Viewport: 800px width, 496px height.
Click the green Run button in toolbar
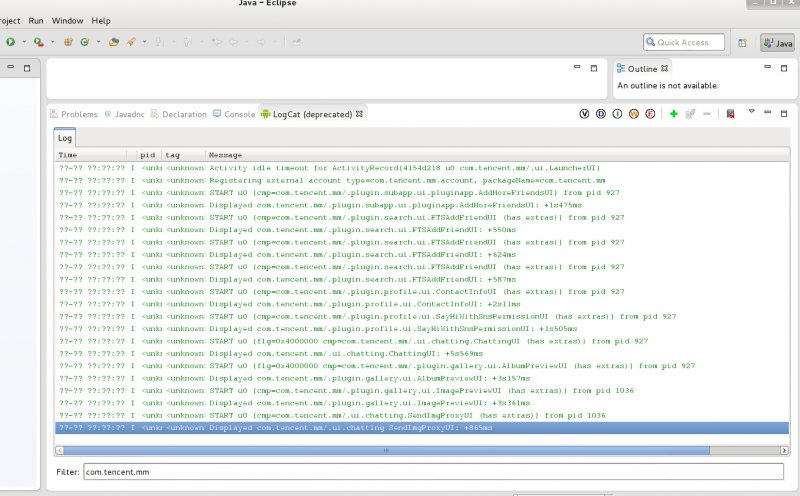(10, 42)
